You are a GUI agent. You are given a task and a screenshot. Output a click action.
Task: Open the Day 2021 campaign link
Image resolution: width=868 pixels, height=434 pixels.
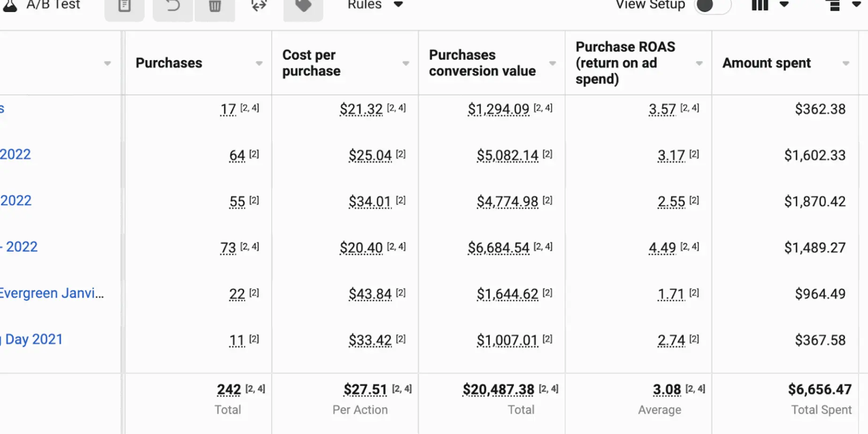click(x=33, y=339)
